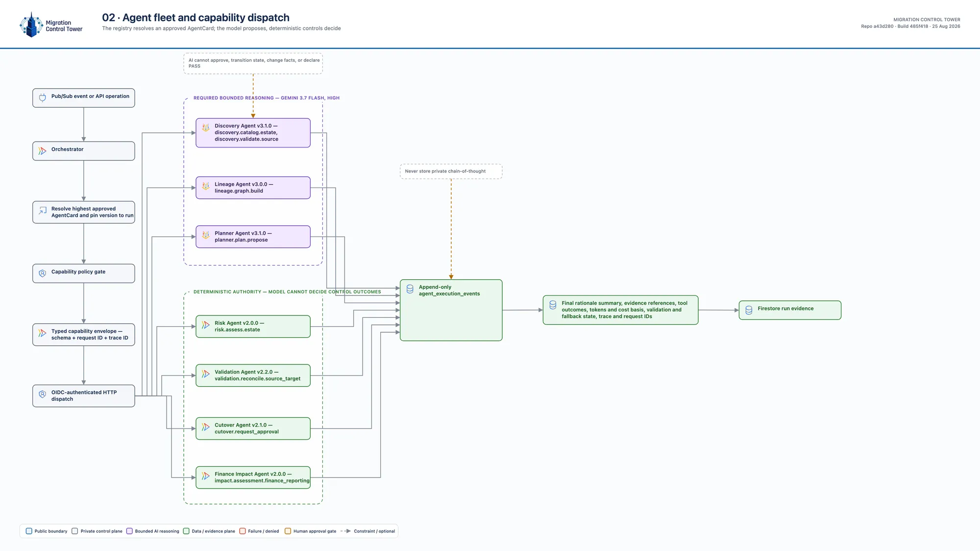Click the plug icon in Pub/Sub event node
Screen dimensions: 980x551
pos(43,97)
